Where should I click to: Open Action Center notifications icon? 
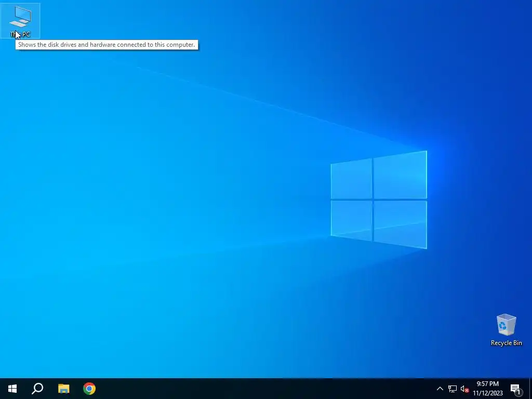[516, 389]
